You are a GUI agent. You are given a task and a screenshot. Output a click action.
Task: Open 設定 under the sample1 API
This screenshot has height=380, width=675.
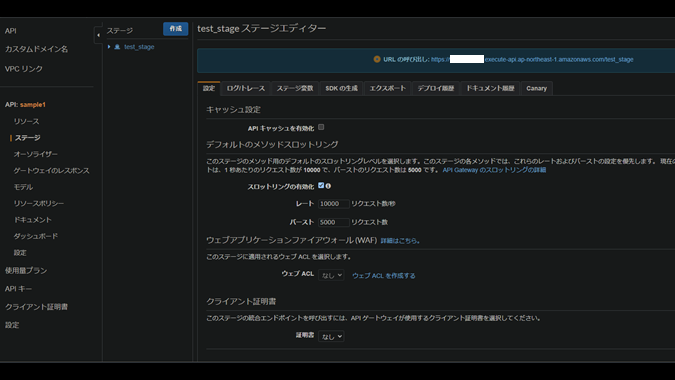pyautogui.click(x=20, y=253)
